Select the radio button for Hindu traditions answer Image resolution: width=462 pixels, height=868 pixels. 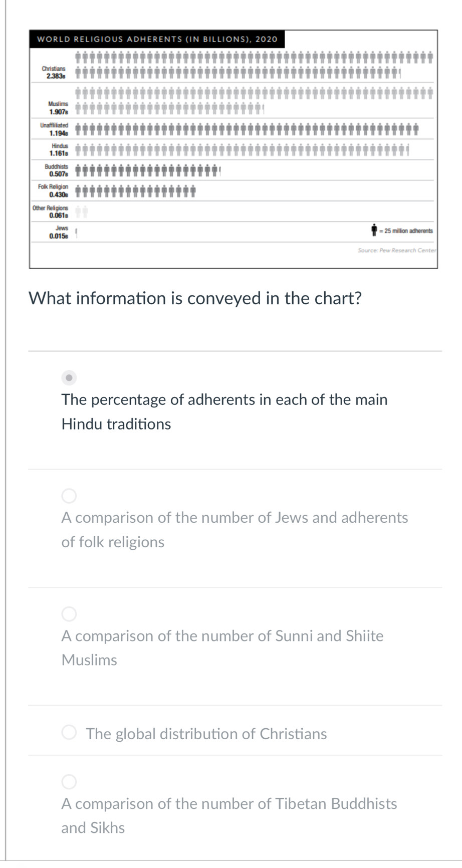pyautogui.click(x=70, y=377)
